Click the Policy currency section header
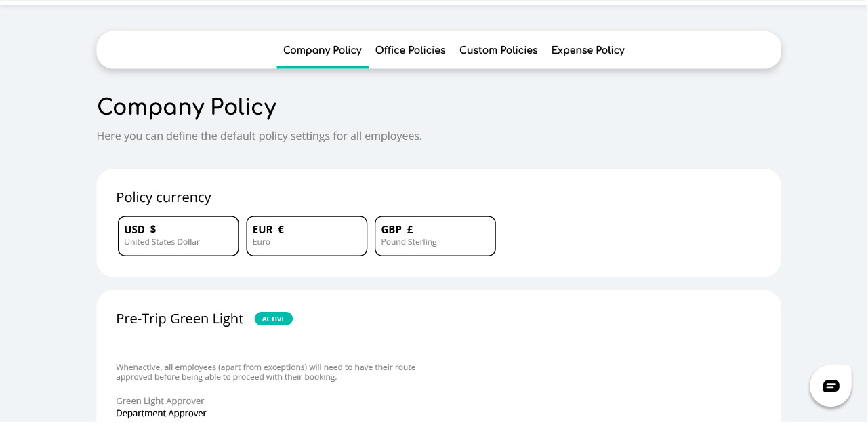The height and width of the screenshot is (423, 868). [x=163, y=197]
